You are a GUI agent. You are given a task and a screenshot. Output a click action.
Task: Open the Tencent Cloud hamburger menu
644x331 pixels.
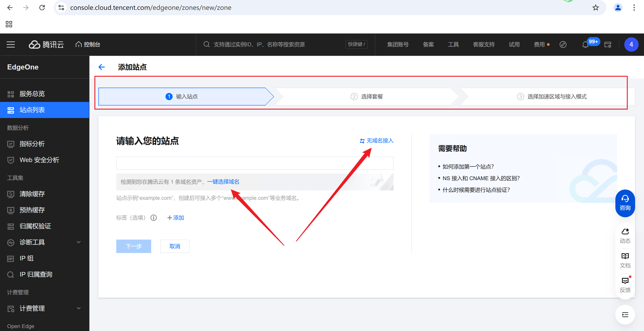[11, 44]
